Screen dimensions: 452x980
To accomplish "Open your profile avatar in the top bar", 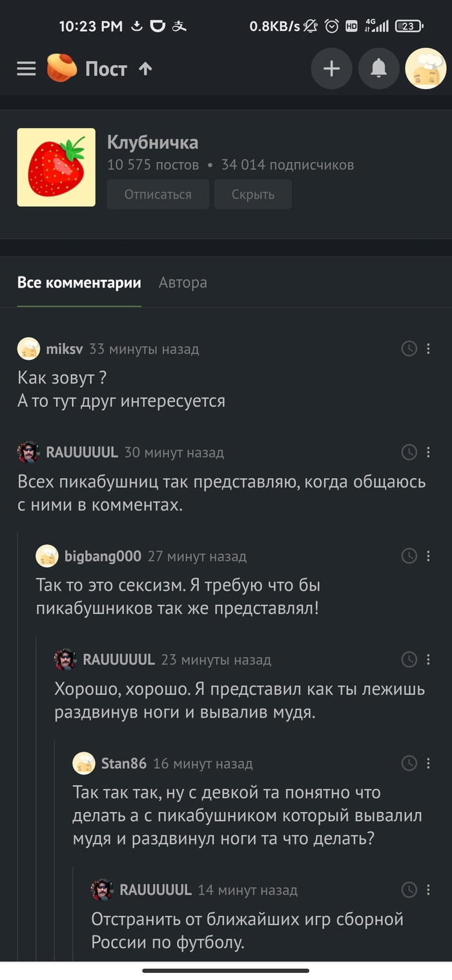I will point(426,68).
